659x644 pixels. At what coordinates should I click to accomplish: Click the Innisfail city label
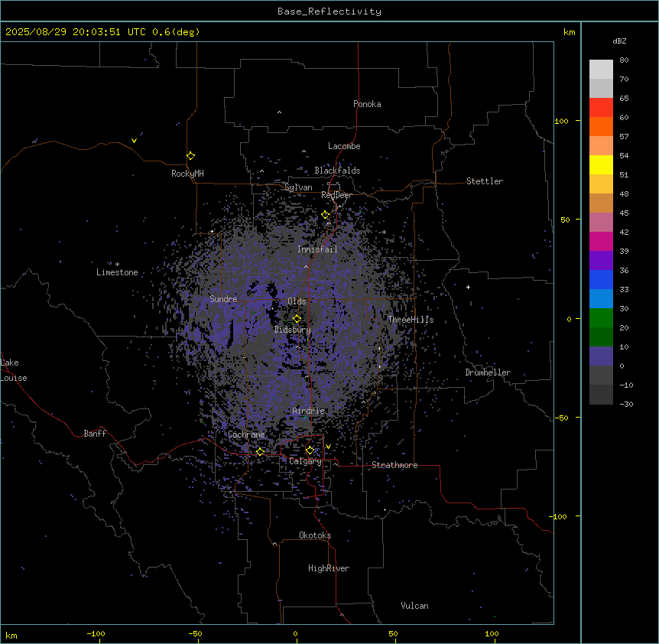coord(317,249)
